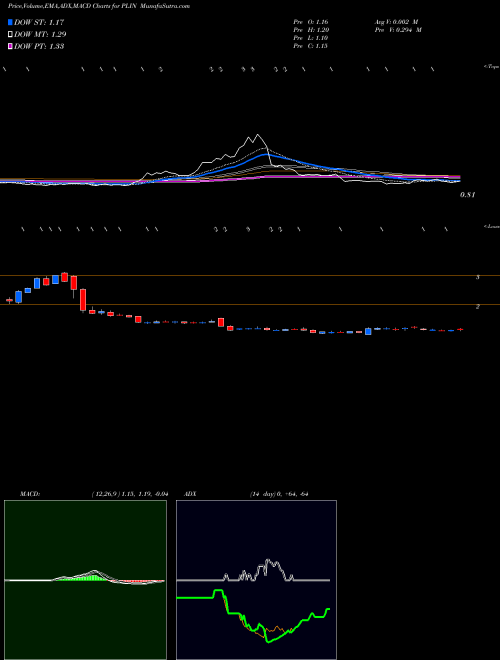500x660 pixels.
Task: Click the 'Pre O: 1.16' value
Action: [x=311, y=22]
